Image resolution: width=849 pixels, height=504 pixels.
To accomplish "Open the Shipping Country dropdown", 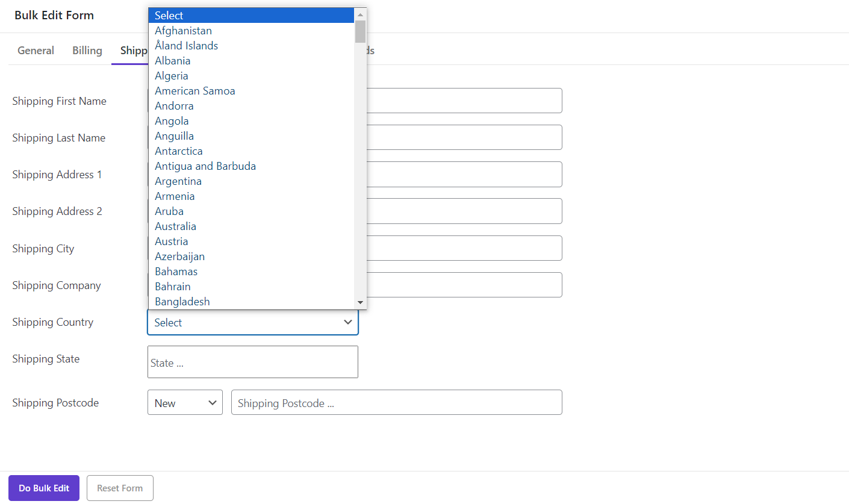I will pos(253,323).
